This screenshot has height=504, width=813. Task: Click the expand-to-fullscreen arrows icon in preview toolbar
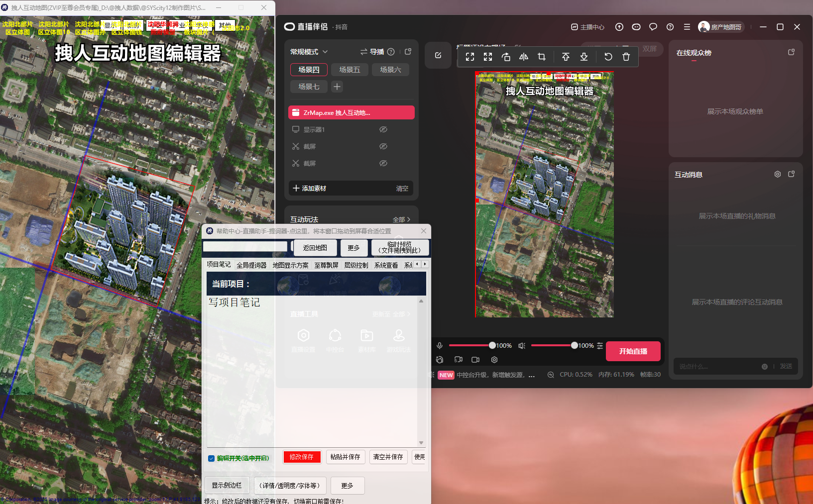coord(488,57)
